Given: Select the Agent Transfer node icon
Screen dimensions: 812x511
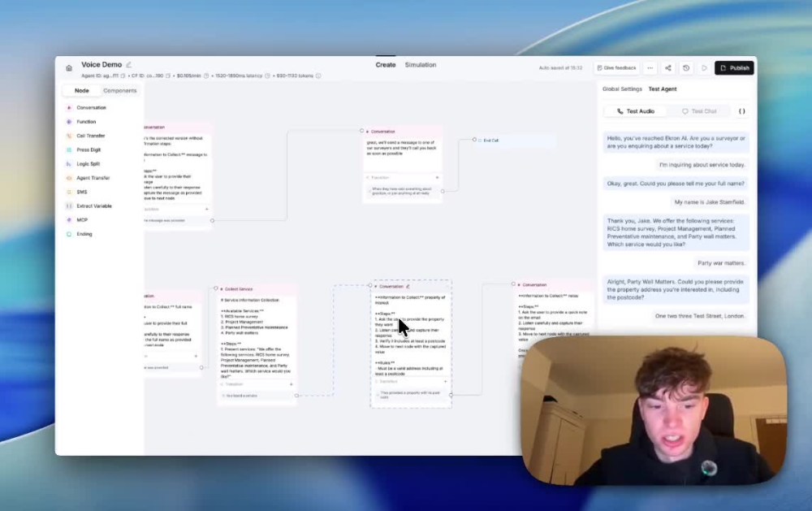Looking at the screenshot, I should pyautogui.click(x=69, y=178).
